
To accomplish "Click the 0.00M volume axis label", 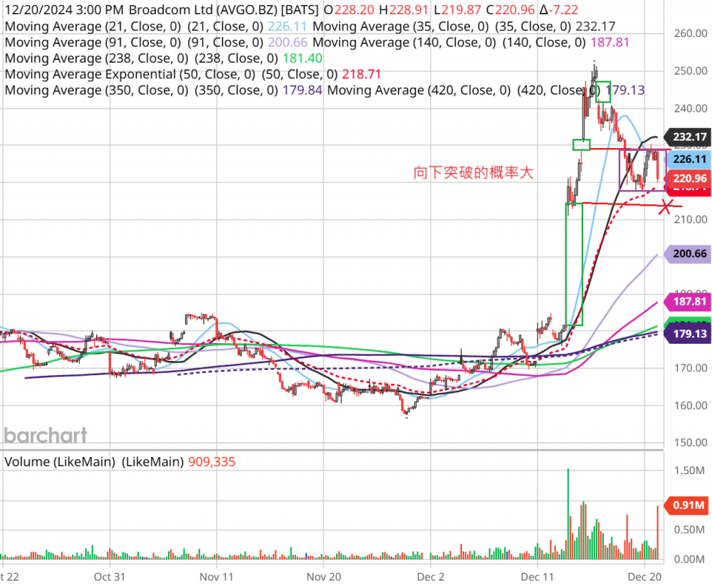I will (689, 559).
